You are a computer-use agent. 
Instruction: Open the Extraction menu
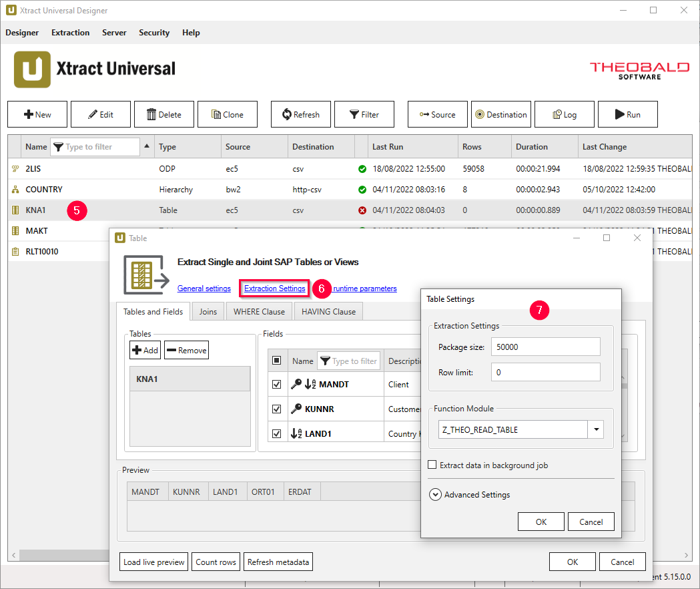[70, 33]
